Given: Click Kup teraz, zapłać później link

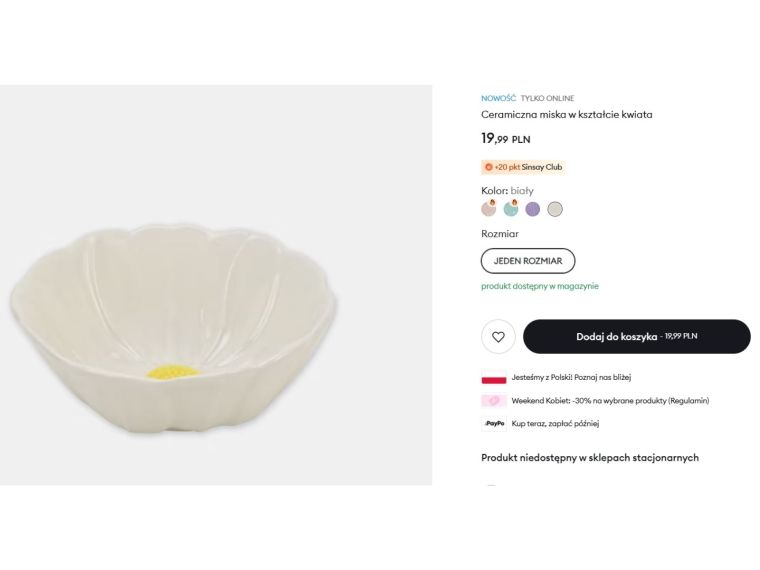Looking at the screenshot, I should pos(555,424).
